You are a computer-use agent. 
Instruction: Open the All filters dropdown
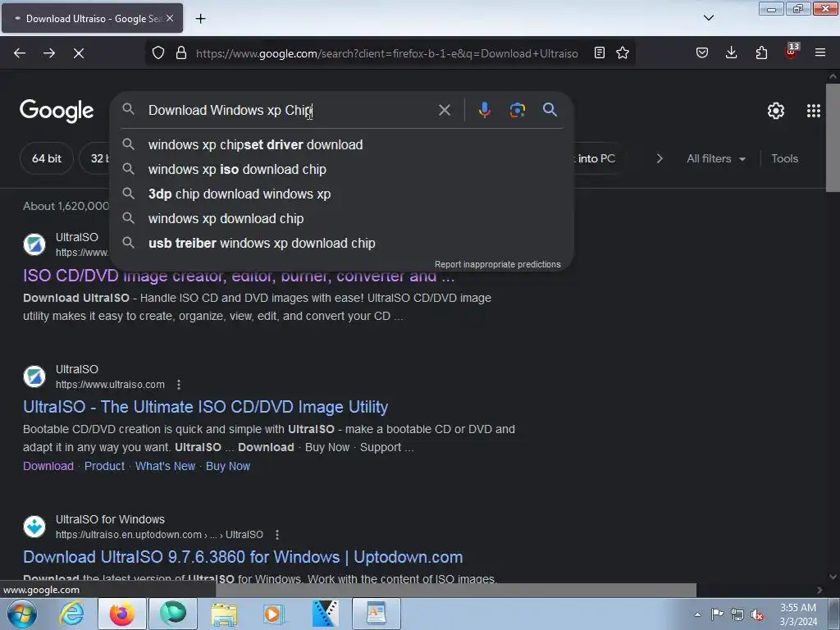pyautogui.click(x=715, y=158)
